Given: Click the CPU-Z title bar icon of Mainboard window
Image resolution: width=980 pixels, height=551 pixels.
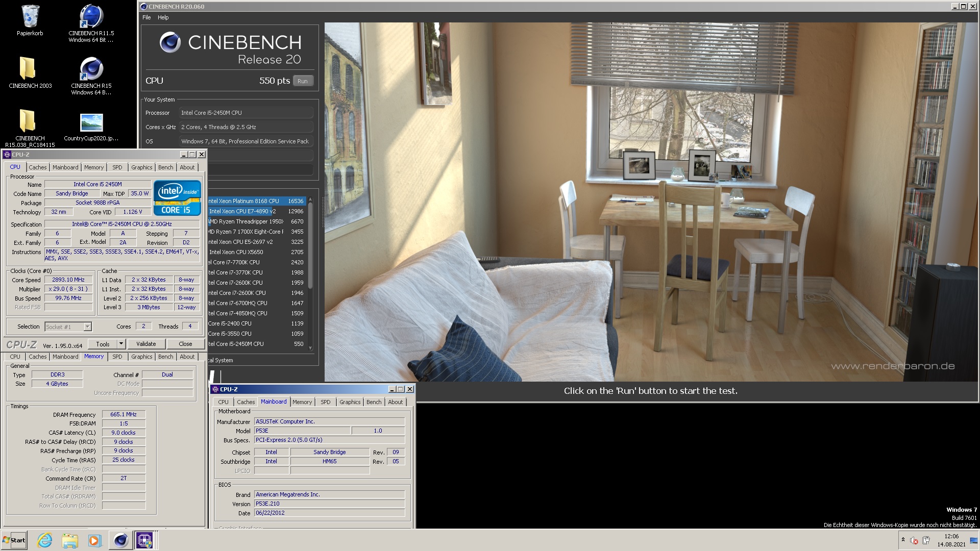Looking at the screenshot, I should click(x=215, y=389).
